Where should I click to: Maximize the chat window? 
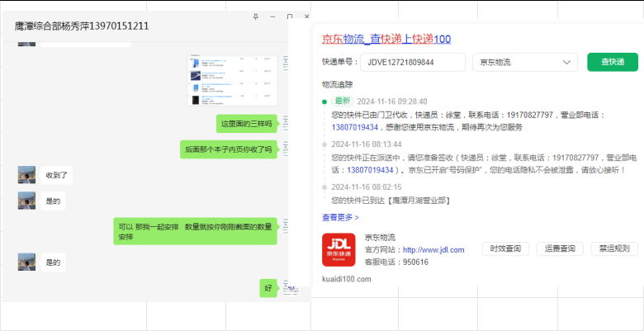click(290, 17)
